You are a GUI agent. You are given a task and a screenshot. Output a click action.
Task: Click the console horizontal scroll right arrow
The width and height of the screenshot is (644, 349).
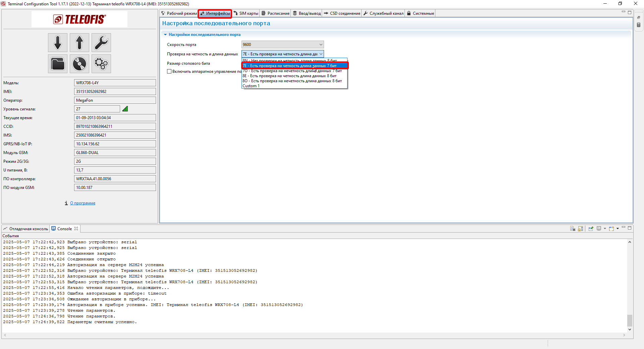[624, 335]
